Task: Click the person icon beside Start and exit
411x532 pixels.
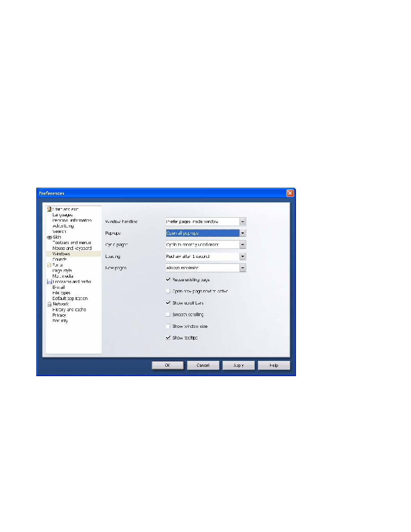Action: pyautogui.click(x=49, y=209)
